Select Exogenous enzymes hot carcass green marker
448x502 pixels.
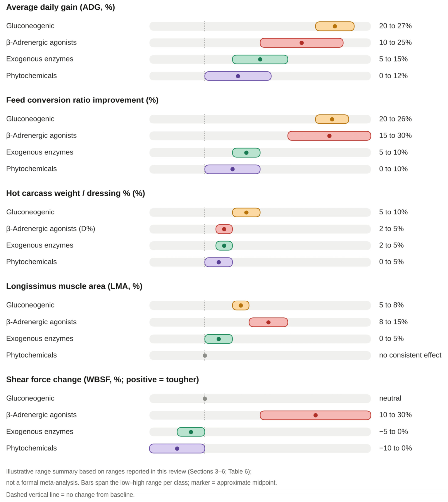(x=224, y=246)
